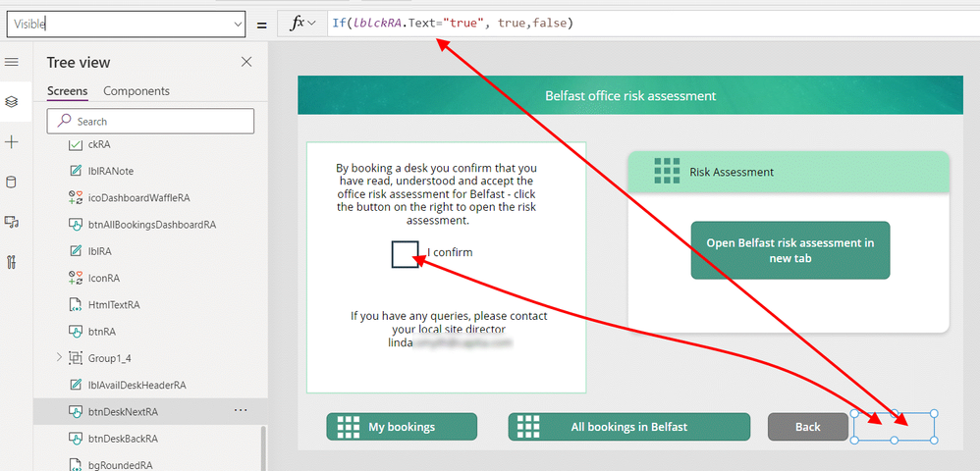Tick the I confirm checkbox
The image size is (980, 471).
pos(405,254)
